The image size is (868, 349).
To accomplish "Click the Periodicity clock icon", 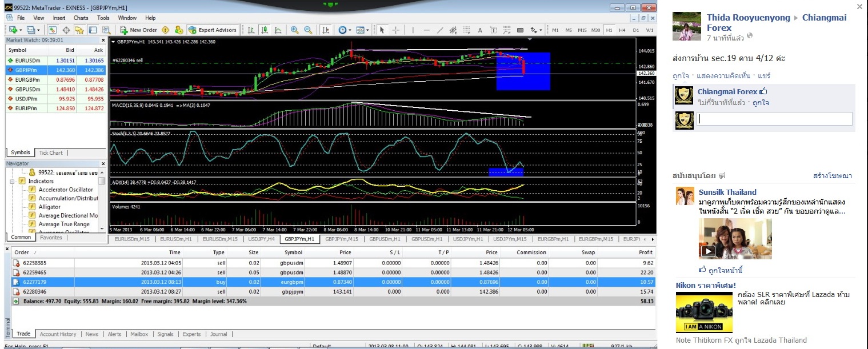I will (x=342, y=30).
